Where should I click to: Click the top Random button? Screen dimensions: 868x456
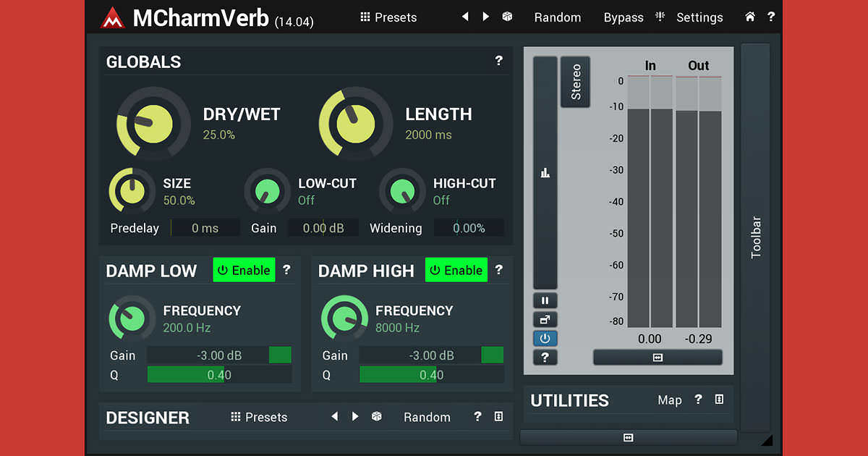coord(558,17)
